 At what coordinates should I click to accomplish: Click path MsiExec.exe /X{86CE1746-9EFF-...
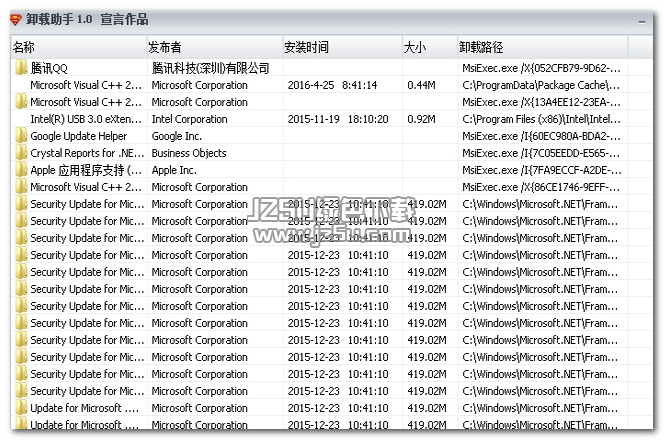542,187
